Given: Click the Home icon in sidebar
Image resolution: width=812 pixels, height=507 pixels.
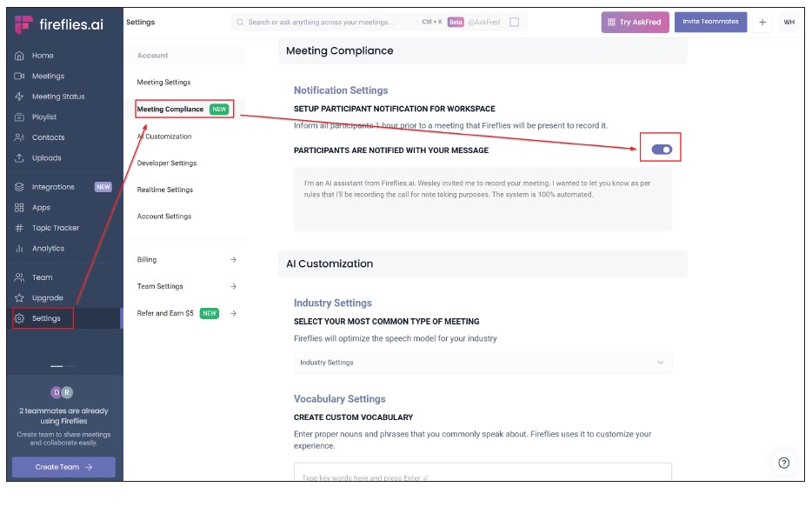Looking at the screenshot, I should (x=19, y=56).
